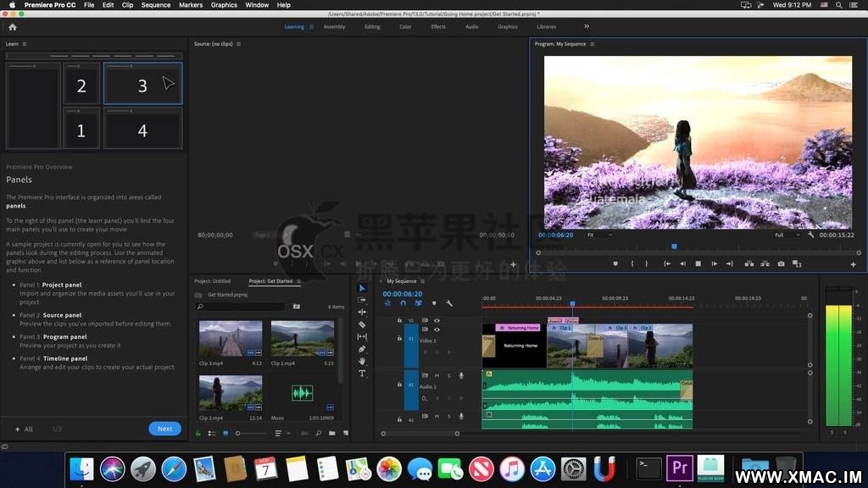Show more workspaces chevron
The height and width of the screenshot is (488, 868).
click(587, 26)
